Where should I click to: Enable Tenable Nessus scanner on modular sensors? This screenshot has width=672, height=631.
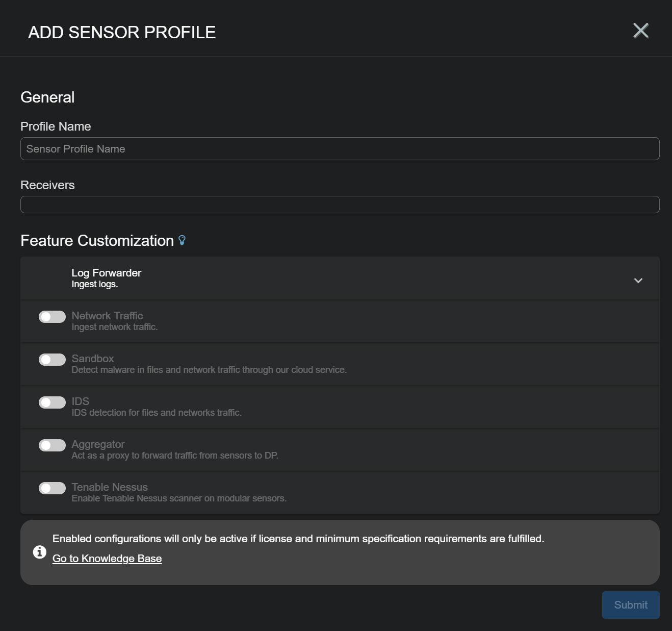click(51, 488)
